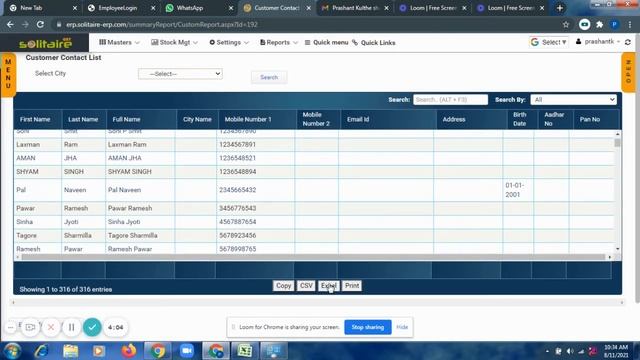640x360 pixels.
Task: Click the table's horizontal scrollbar
Action: [x=313, y=257]
